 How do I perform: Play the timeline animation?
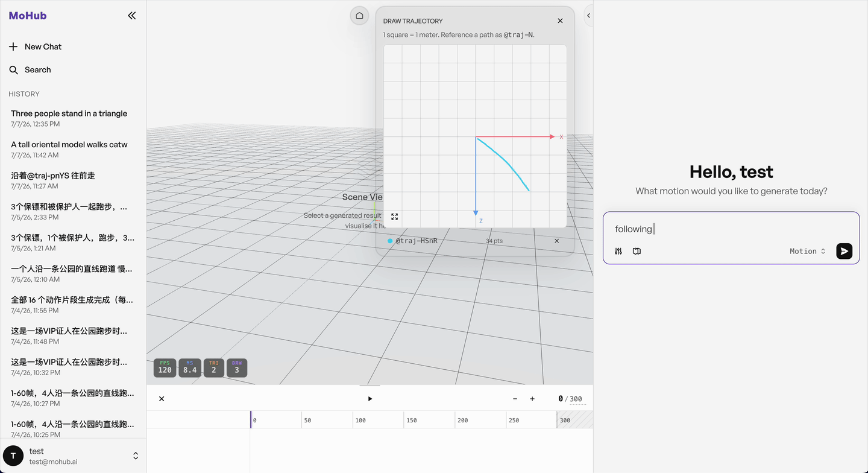370,399
